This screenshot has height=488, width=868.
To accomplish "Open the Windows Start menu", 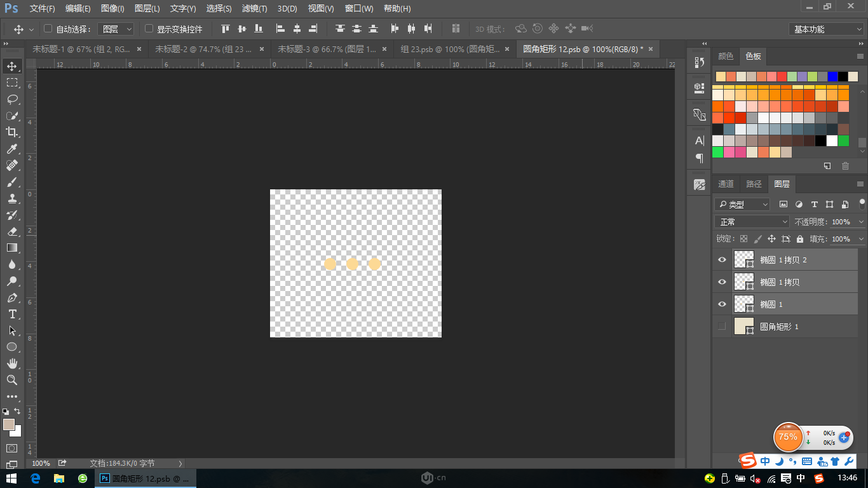I will pyautogui.click(x=11, y=478).
